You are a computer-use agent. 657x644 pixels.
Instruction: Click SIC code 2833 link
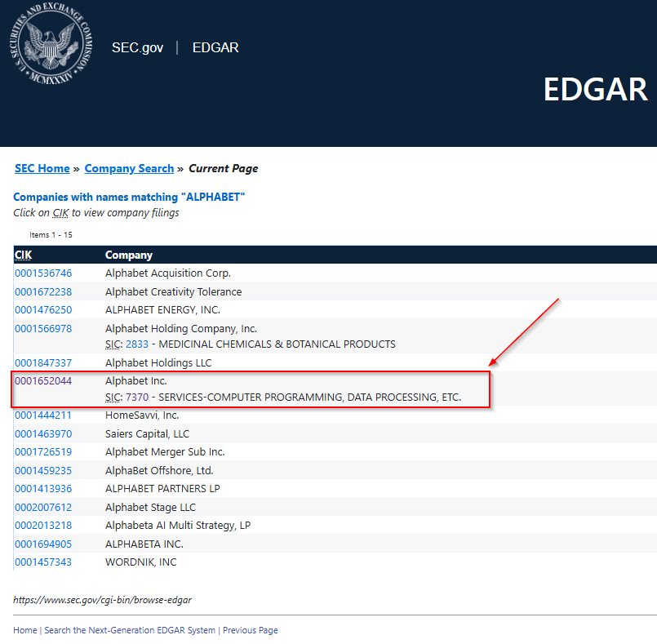137,344
